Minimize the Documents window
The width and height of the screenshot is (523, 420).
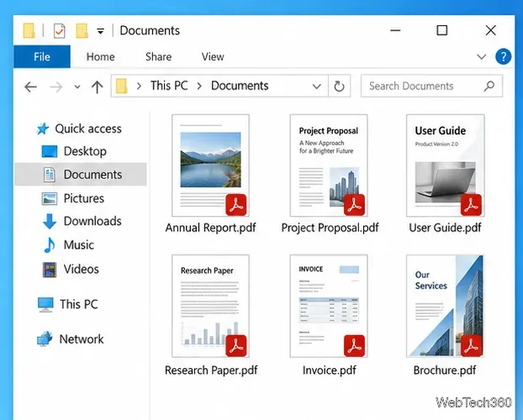click(395, 30)
